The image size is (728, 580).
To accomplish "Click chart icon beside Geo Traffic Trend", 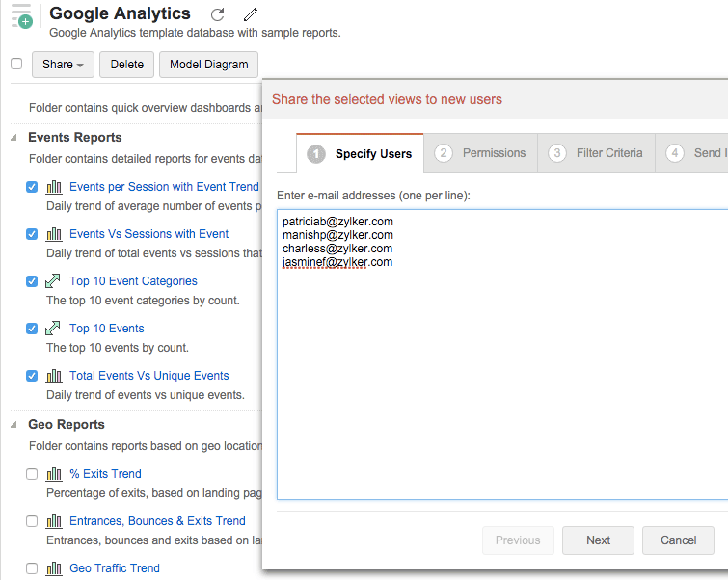I will [54, 568].
